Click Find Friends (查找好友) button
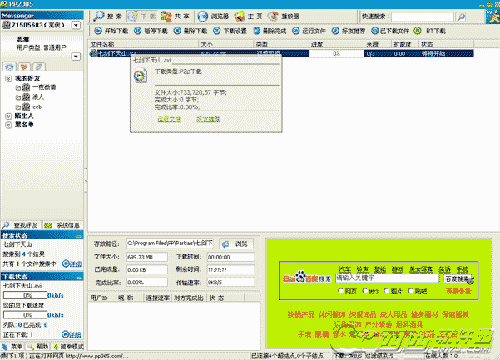Viewport: 500px width, 360px height. pyautogui.click(x=20, y=225)
